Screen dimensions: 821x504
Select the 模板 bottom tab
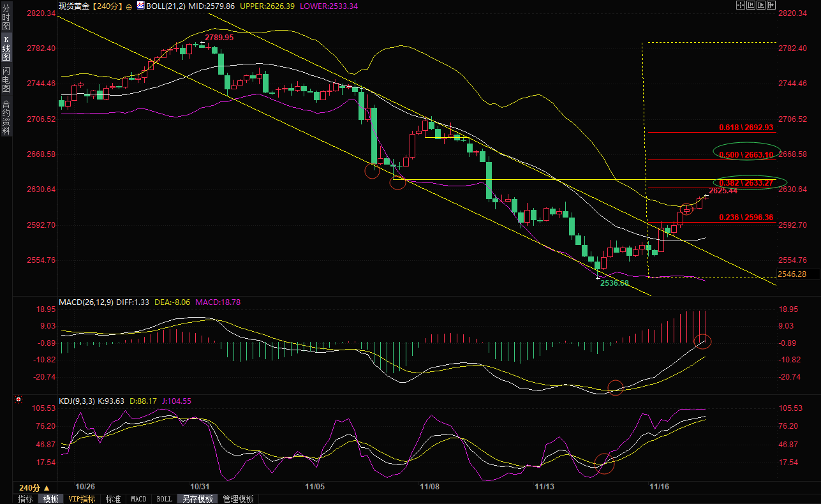click(51, 499)
